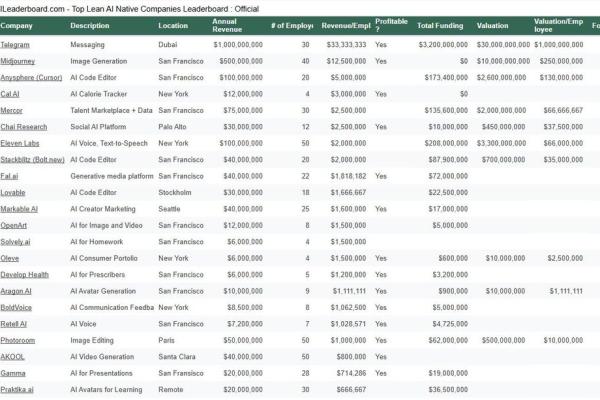Select the Remote location cell

(x=171, y=390)
